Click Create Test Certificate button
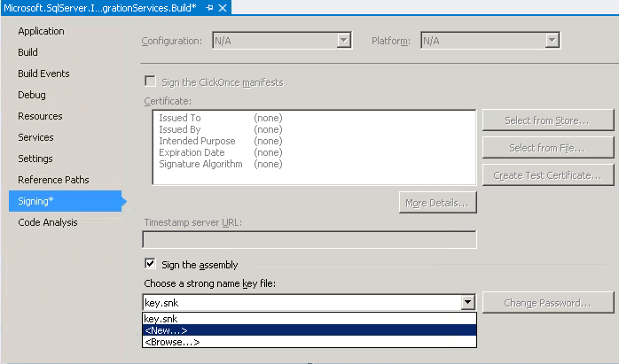The image size is (619, 364). (548, 175)
